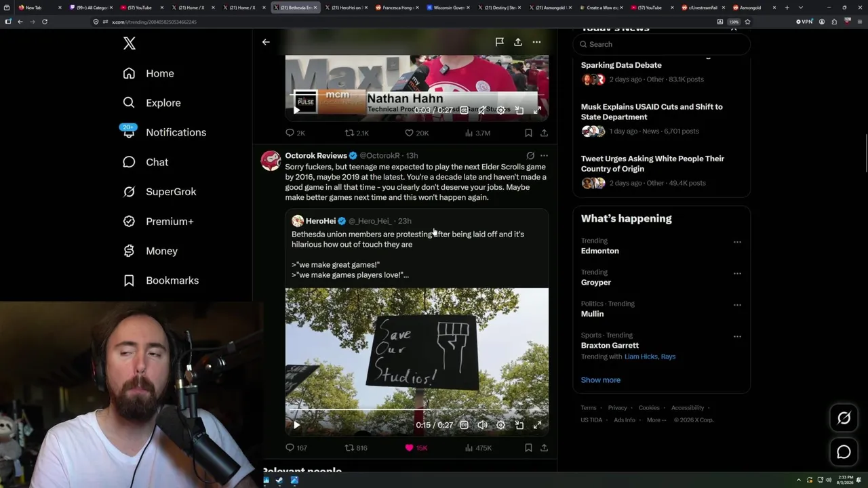
Task: Switch to the r/LivestreamFail browser tab
Action: [702, 7]
